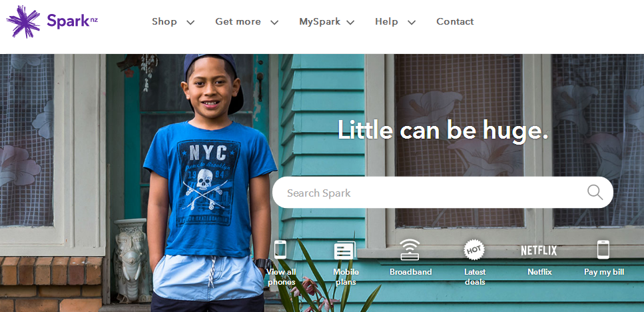The image size is (644, 312).
Task: Click inside the Search Spark field
Action: coord(443,193)
